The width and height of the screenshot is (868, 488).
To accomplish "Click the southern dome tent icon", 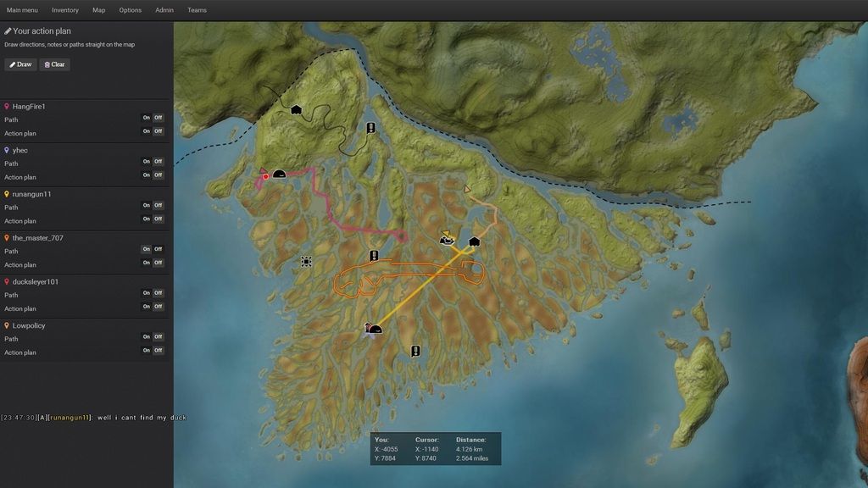I will [x=376, y=329].
